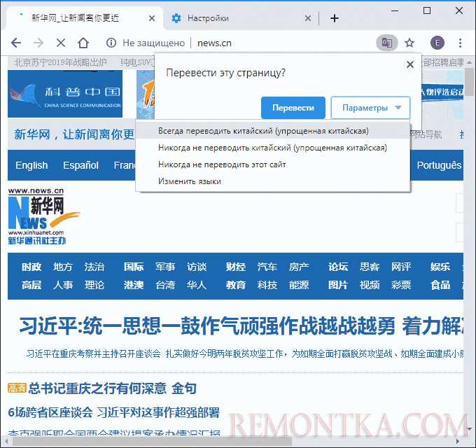Choose 'Никогда не переводить китайский'
The height and width of the screenshot is (448, 476).
(x=272, y=148)
